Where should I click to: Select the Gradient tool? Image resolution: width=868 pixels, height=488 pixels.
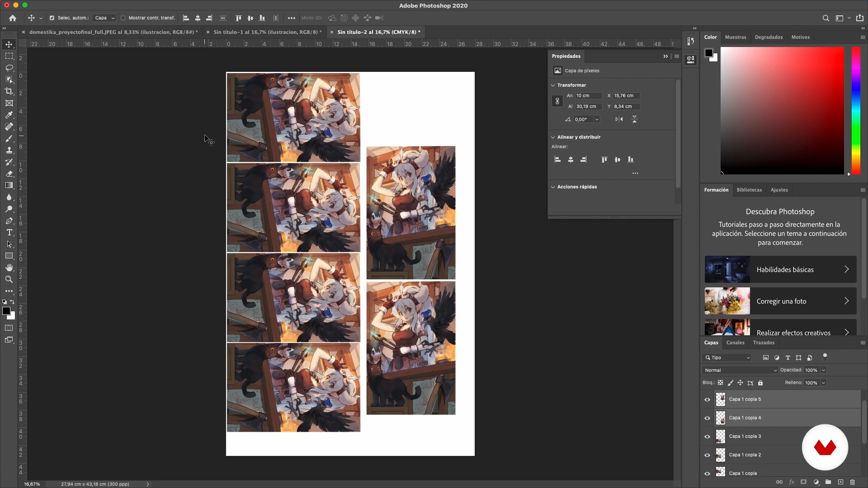9,185
